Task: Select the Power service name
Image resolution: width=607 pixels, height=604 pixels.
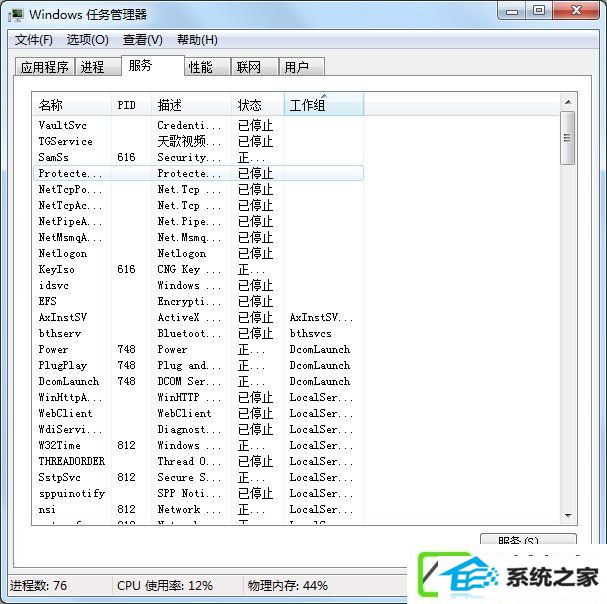Action: pos(53,349)
